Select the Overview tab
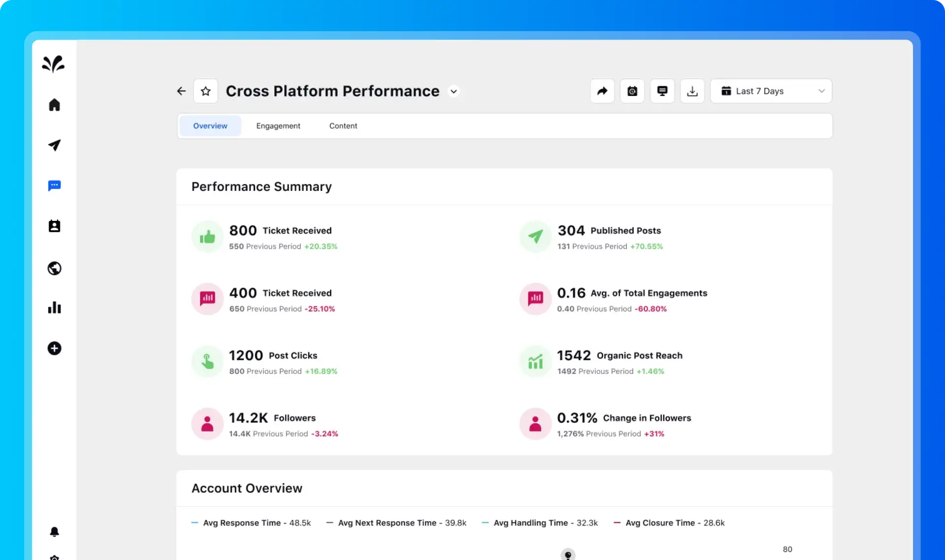Screen dimensions: 945x560 point(210,126)
